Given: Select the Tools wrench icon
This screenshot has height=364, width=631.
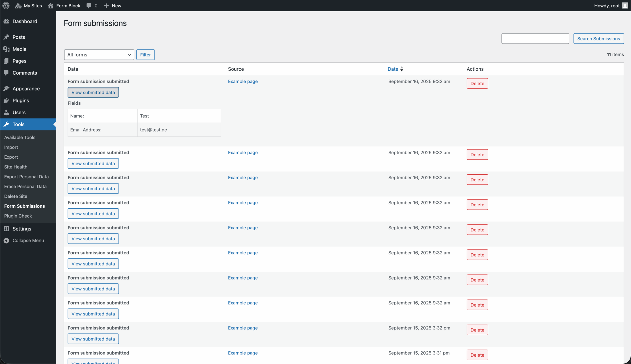Looking at the screenshot, I should click(x=7, y=124).
